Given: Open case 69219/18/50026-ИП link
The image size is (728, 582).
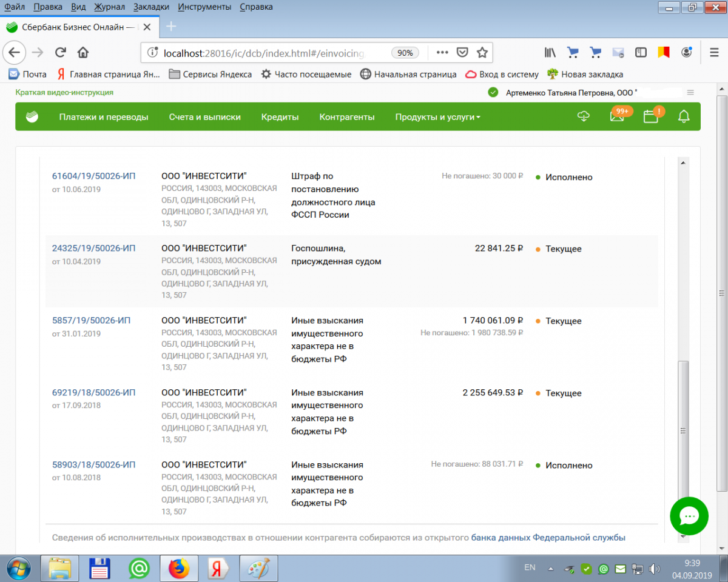Looking at the screenshot, I should 94,392.
